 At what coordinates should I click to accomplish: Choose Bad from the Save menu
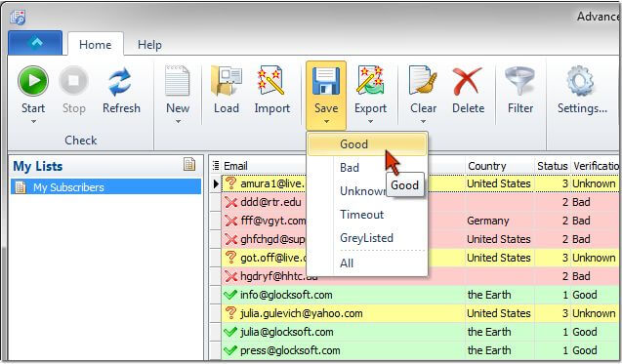tap(350, 168)
